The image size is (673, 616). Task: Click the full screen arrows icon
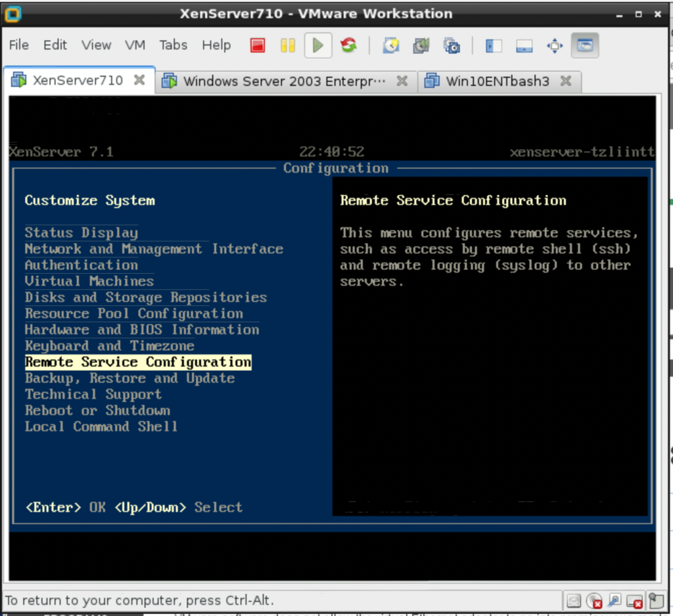tap(555, 45)
